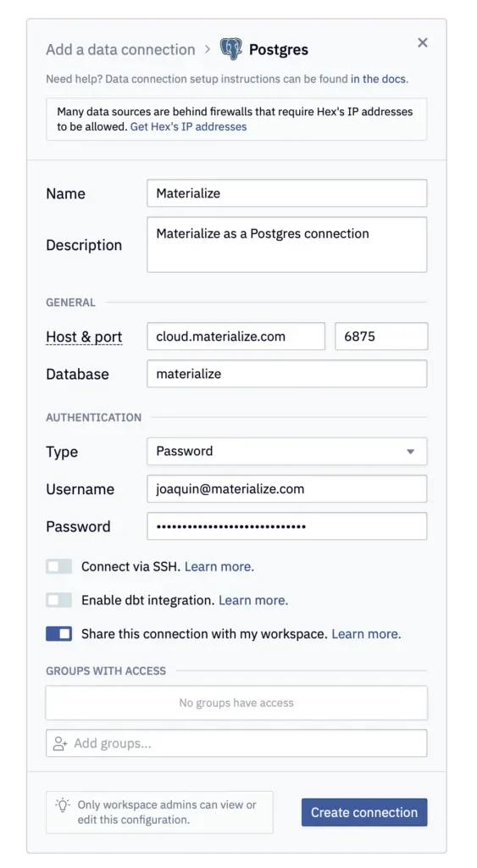
Task: Open Learn more link for dbt integration
Action: tap(253, 600)
